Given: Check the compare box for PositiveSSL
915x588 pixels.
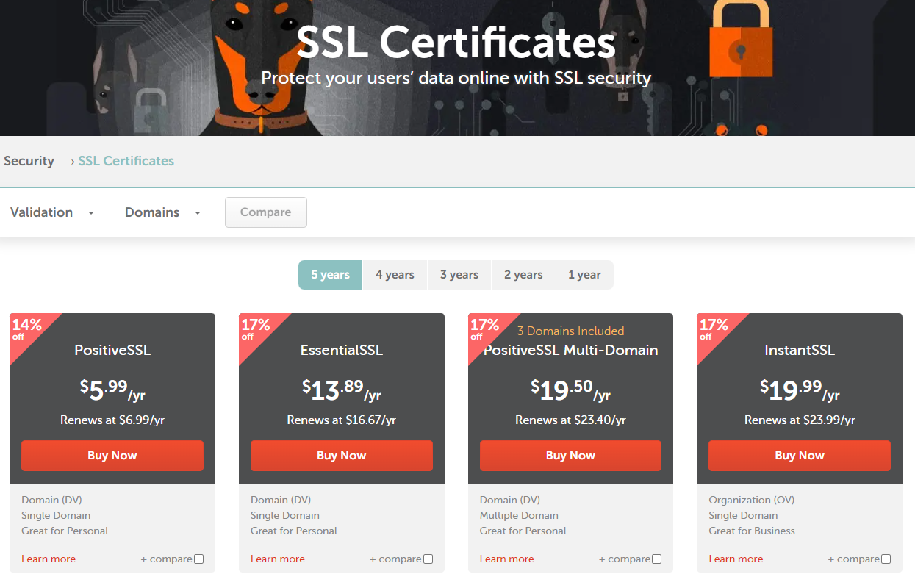Looking at the screenshot, I should click(x=198, y=559).
